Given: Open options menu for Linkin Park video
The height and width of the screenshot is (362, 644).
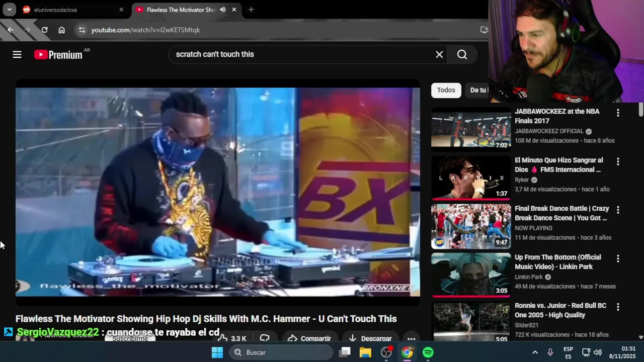Looking at the screenshot, I should [x=618, y=258].
